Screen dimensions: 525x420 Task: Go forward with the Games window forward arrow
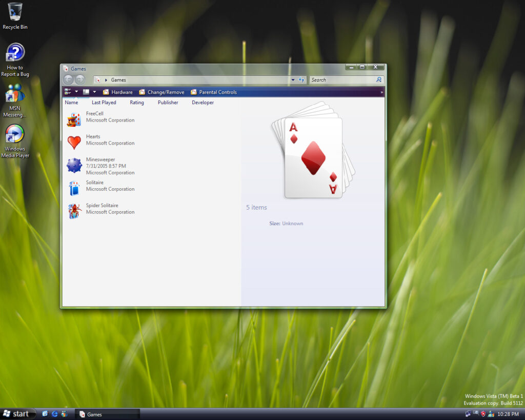click(80, 79)
